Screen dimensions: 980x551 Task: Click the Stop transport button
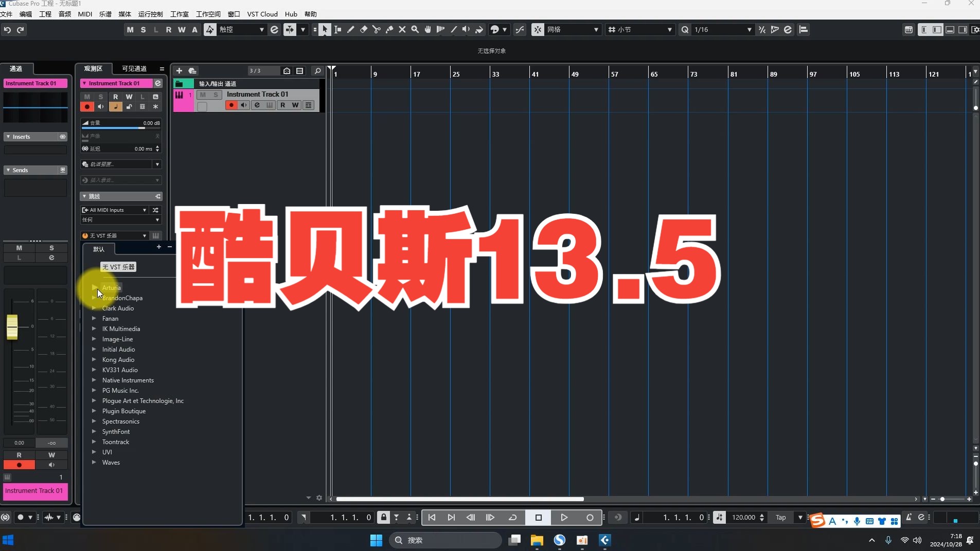click(539, 518)
